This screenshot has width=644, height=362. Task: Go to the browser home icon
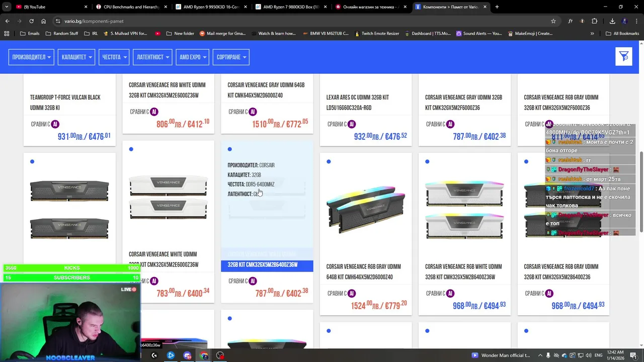point(44,21)
